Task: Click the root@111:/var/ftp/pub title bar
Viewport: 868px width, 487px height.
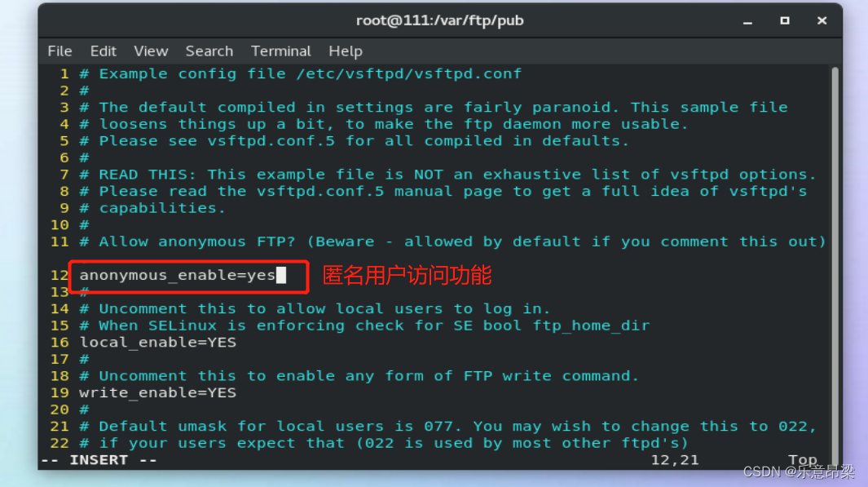Action: (440, 20)
